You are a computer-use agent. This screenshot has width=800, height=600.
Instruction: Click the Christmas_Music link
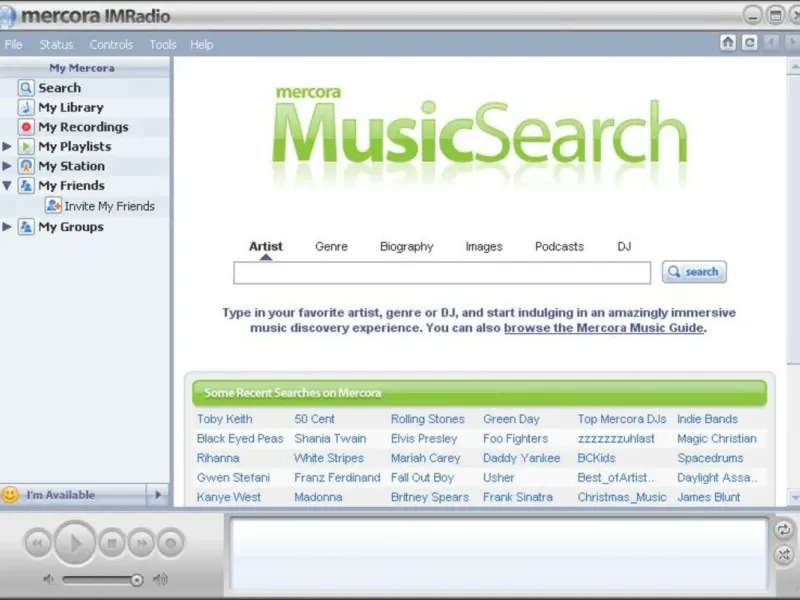621,497
